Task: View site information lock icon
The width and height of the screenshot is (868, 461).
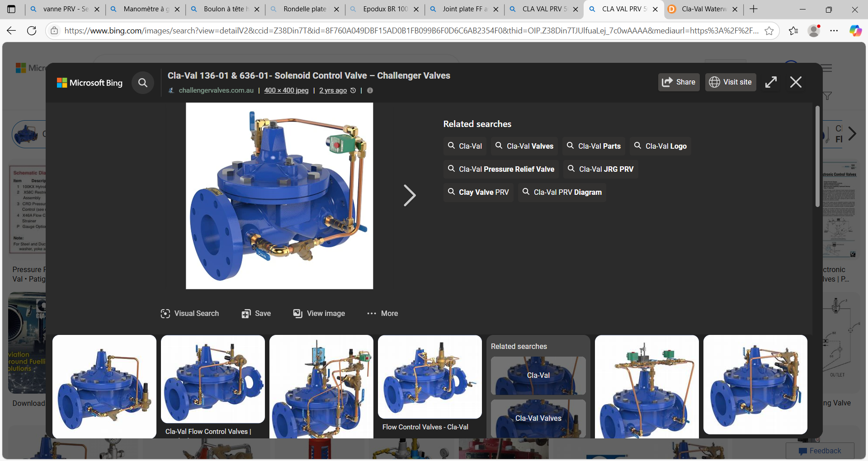Action: pos(54,31)
